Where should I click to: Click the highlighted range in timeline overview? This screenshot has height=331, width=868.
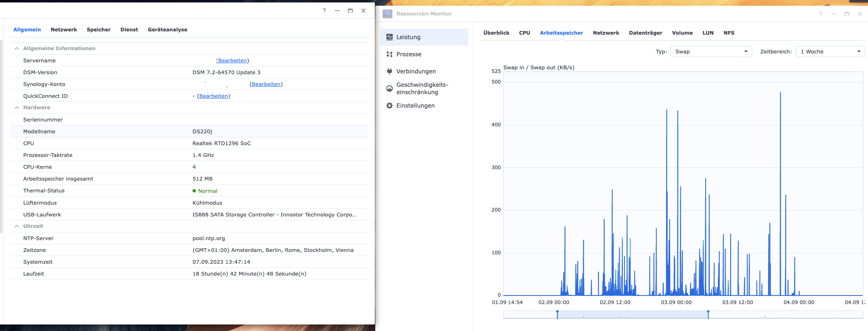click(x=633, y=315)
